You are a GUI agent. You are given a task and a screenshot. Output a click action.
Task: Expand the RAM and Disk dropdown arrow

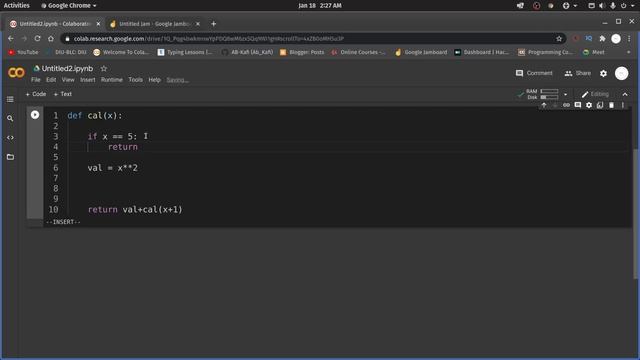565,94
